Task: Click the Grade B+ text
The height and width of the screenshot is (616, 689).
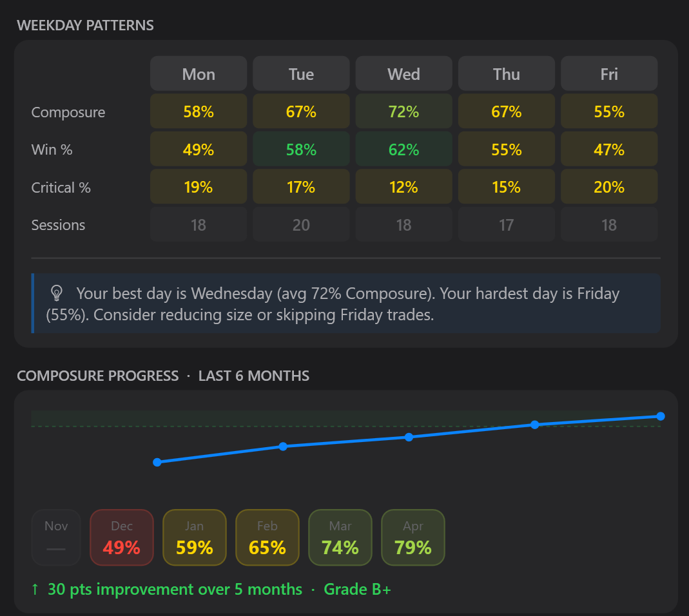Action: [357, 589]
